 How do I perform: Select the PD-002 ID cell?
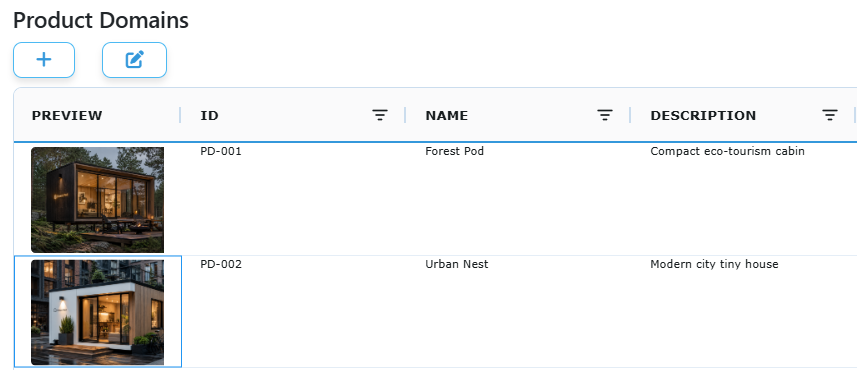click(x=221, y=265)
